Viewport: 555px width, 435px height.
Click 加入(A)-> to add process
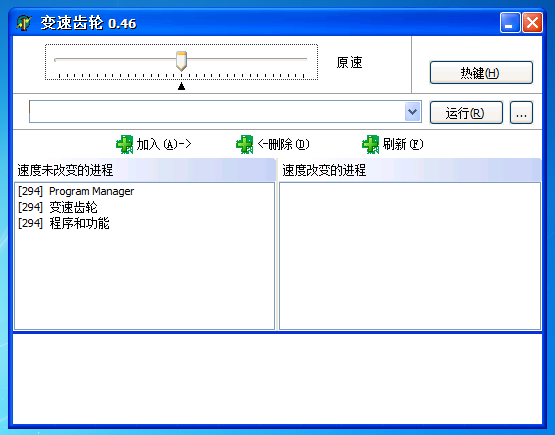click(164, 144)
